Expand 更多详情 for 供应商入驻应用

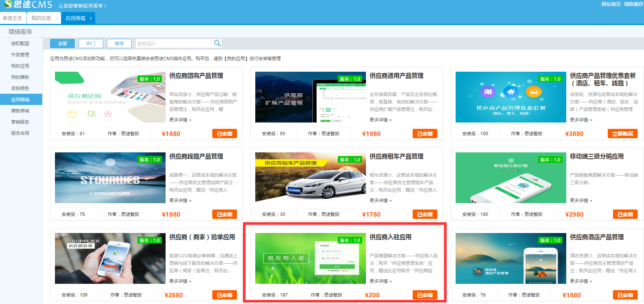click(x=380, y=281)
